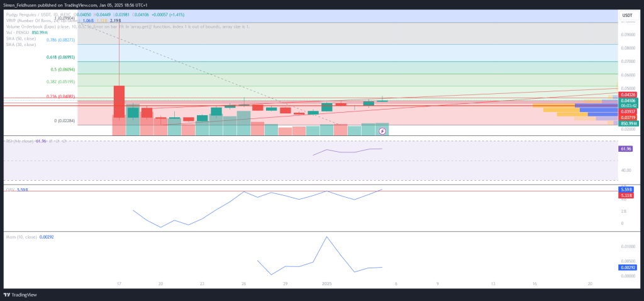Click the 0.01000 momentum axis label

(x=627, y=247)
